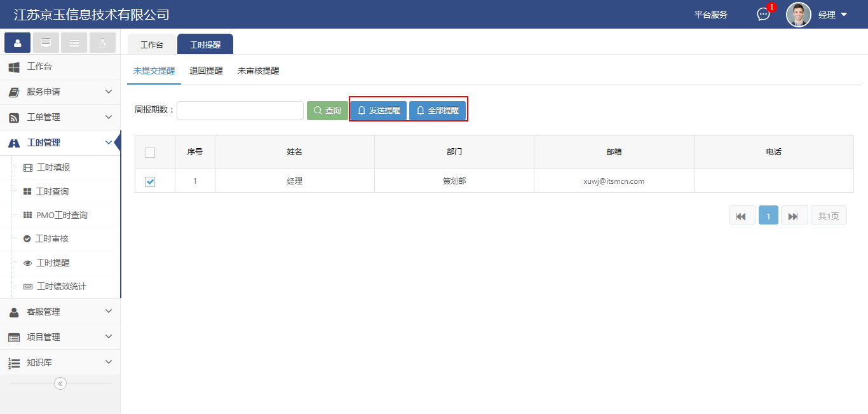
Task: Click the 周报期数 input field
Action: pos(240,111)
